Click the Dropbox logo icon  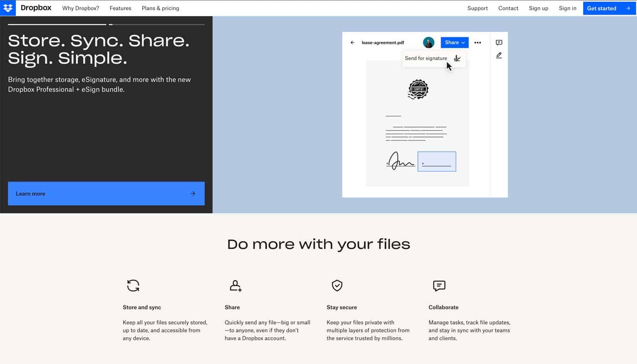[x=8, y=8]
